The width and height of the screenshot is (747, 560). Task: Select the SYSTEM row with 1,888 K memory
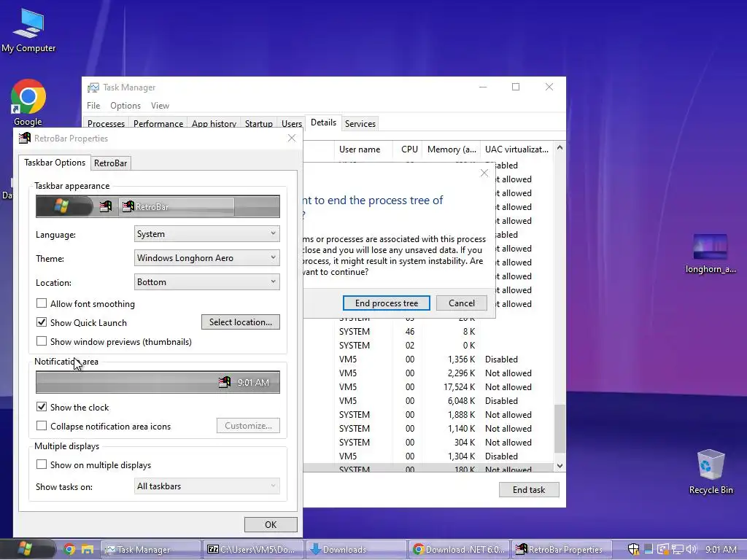pyautogui.click(x=429, y=414)
